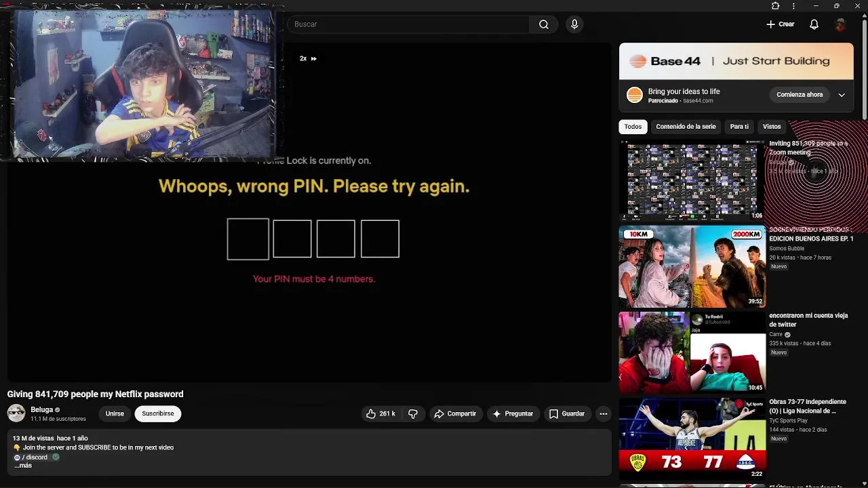Open title 'encontraron mi cuenta vieja de twitter'

(x=808, y=320)
